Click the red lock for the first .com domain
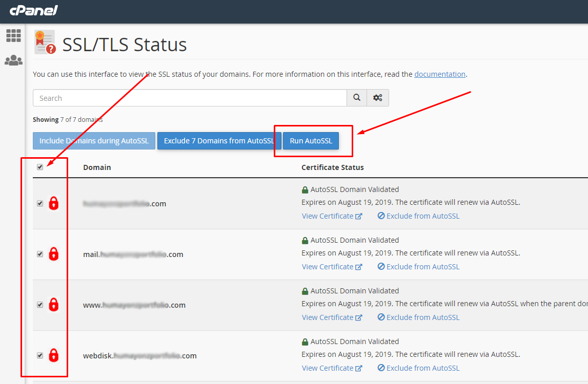This screenshot has width=588, height=384. [x=54, y=203]
